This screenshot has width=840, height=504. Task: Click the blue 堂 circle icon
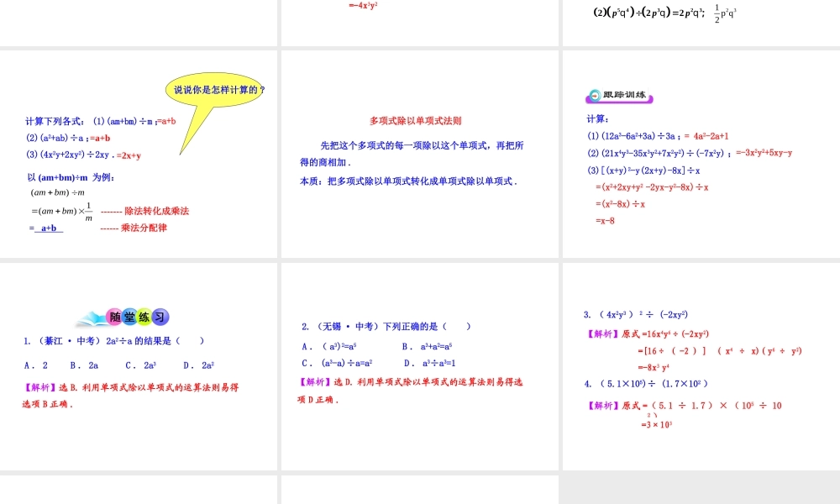tap(129, 317)
